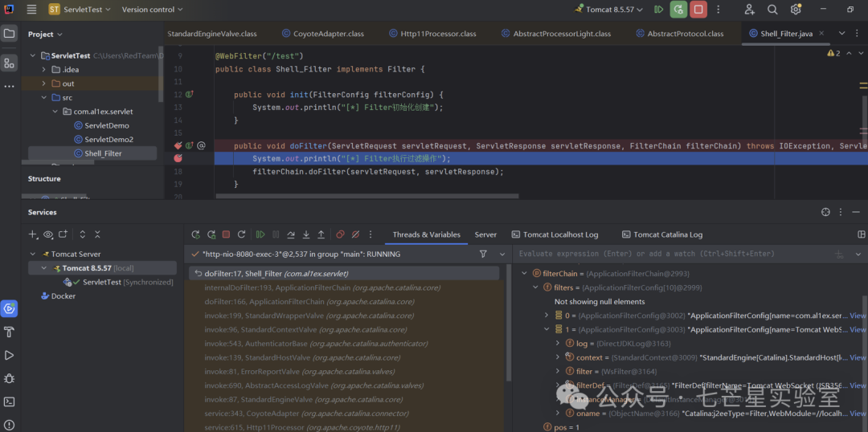Open Code With Me user icon
Image resolution: width=868 pixels, height=432 pixels.
750,10
